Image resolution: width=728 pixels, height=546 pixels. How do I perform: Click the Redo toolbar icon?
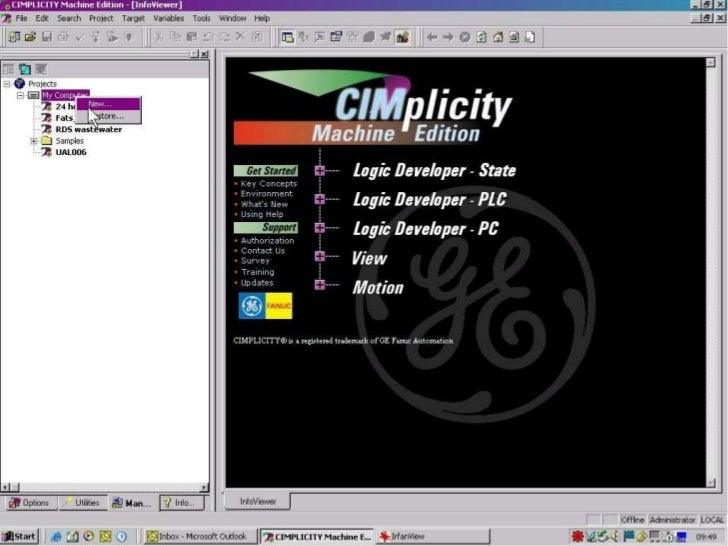point(224,37)
